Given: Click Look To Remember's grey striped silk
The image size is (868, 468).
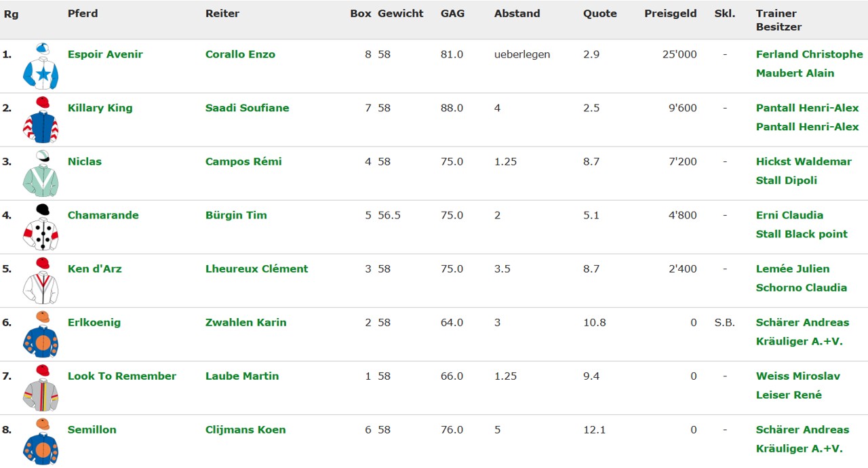Looking at the screenshot, I should coord(41,388).
